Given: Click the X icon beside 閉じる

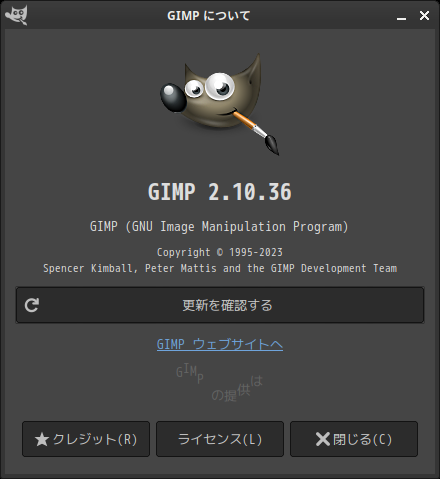Looking at the screenshot, I should click(x=323, y=439).
